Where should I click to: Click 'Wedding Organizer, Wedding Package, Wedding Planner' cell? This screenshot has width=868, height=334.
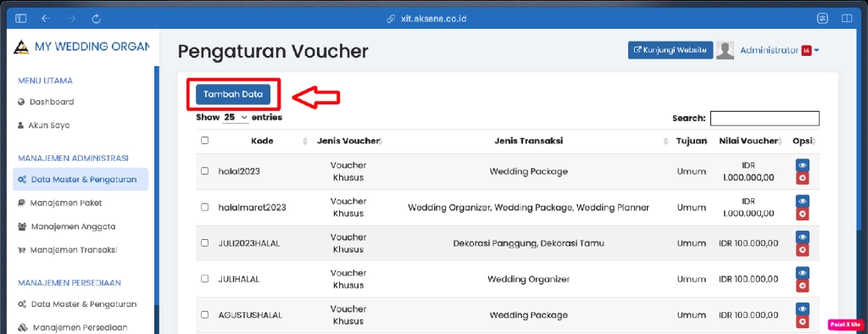click(529, 207)
